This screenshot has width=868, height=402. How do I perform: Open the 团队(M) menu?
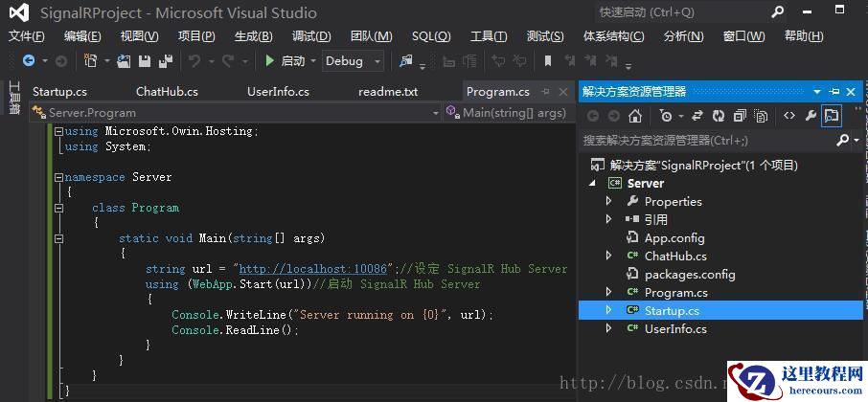372,36
